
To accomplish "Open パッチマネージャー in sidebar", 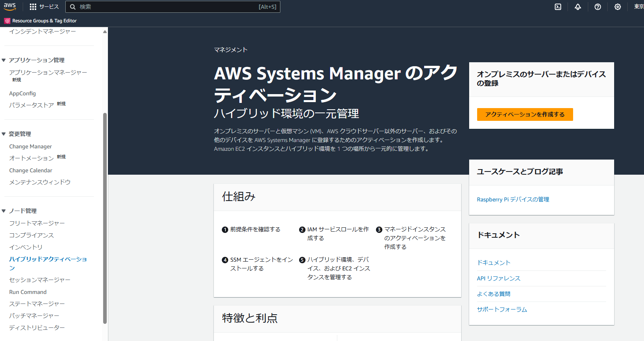I will point(34,316).
